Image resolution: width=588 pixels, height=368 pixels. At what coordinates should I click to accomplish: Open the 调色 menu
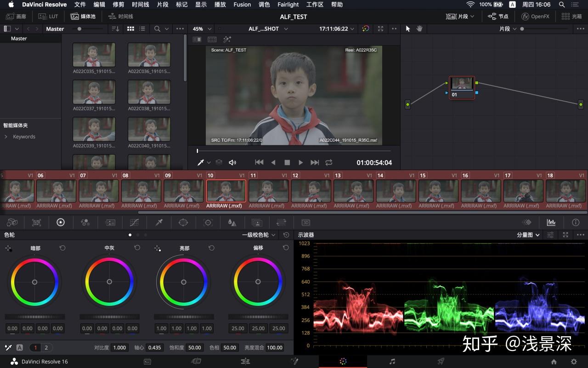tap(264, 5)
